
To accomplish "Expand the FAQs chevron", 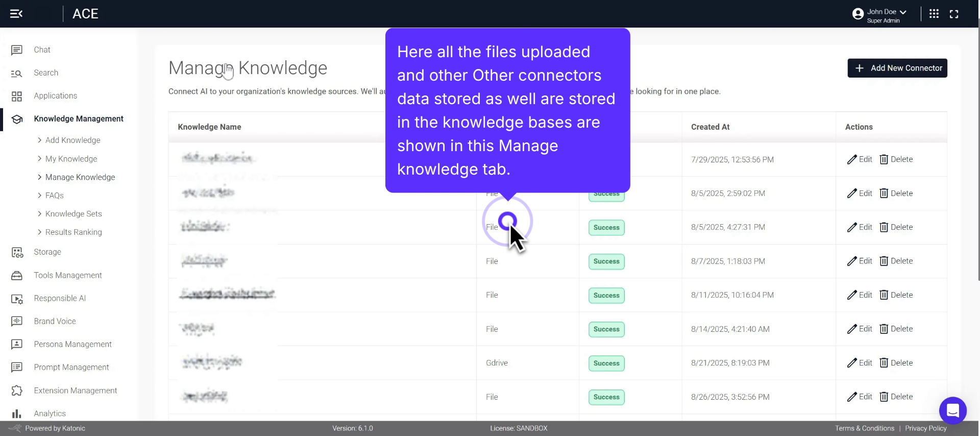I will point(39,196).
